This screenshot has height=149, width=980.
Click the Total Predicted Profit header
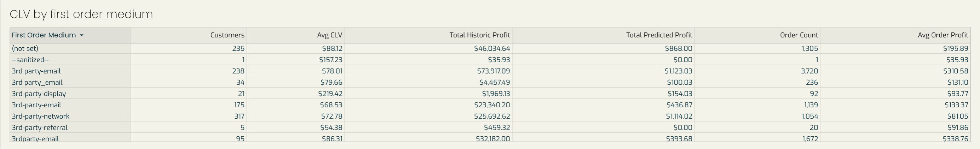(659, 35)
